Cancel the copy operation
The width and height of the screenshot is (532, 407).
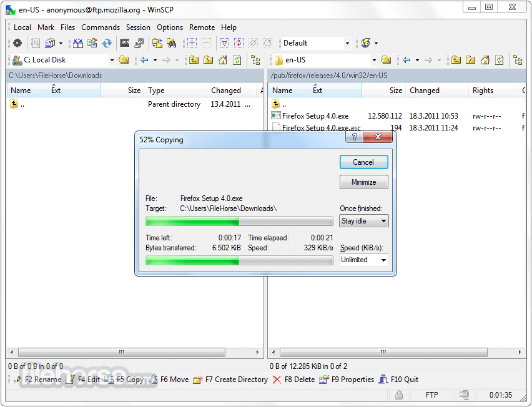363,162
